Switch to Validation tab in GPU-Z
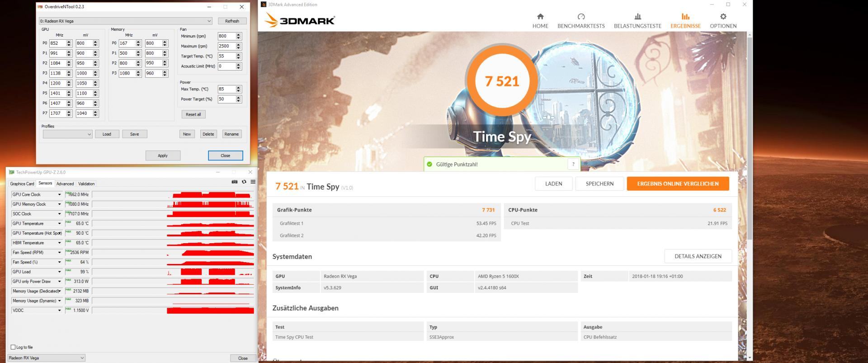Screen dimensions: 868x363 coord(86,184)
